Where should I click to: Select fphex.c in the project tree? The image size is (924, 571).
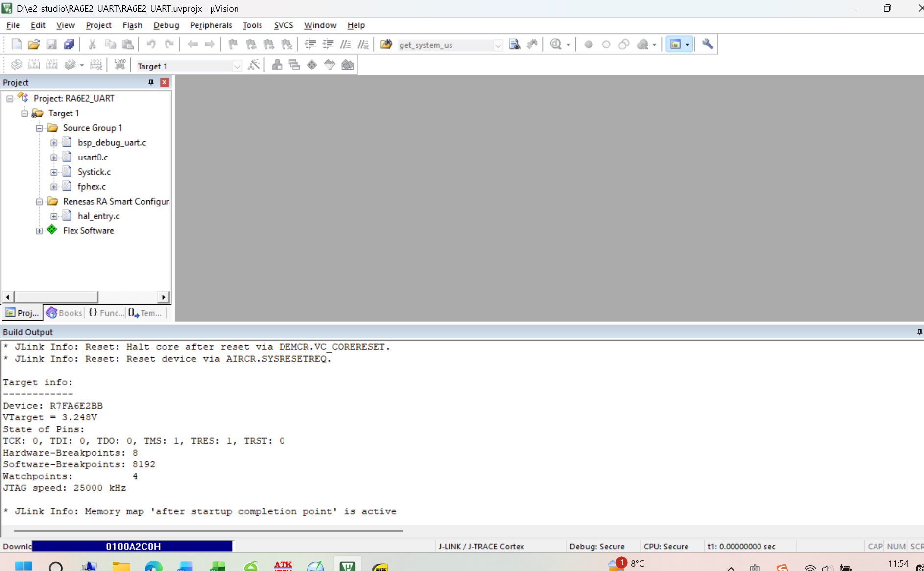pyautogui.click(x=92, y=187)
